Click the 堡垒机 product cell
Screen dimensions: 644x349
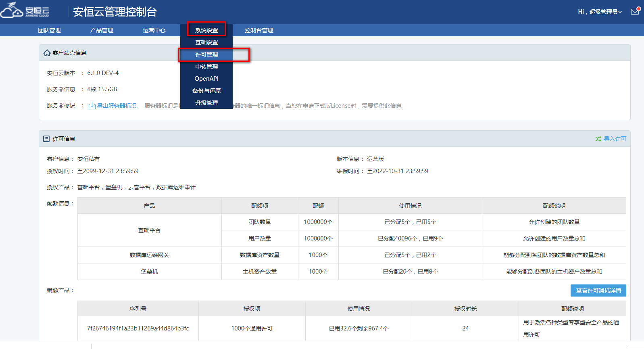tap(150, 272)
